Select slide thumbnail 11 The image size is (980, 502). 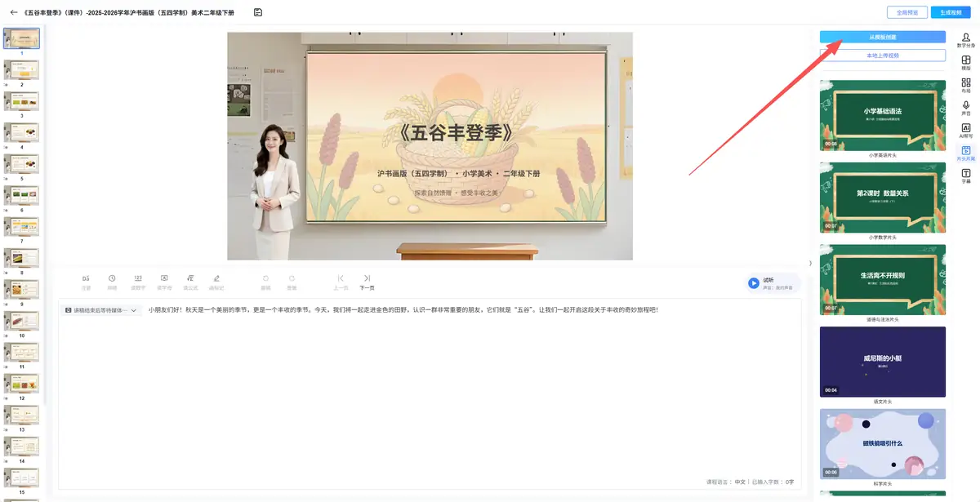21,352
